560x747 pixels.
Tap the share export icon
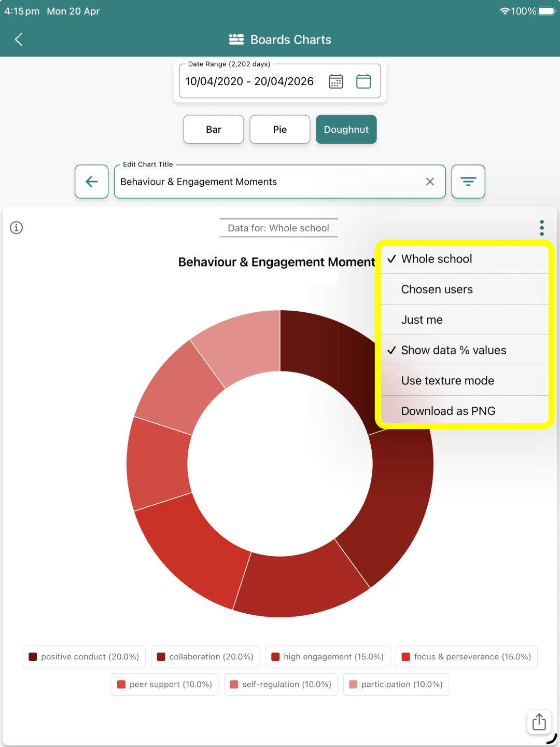(x=539, y=722)
